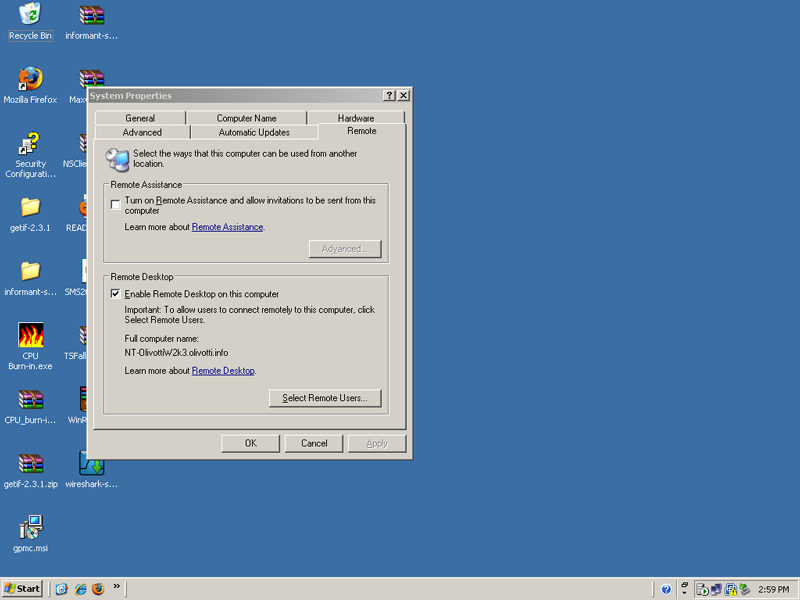Image resolution: width=800 pixels, height=600 pixels.
Task: Select the Remote tab
Action: click(x=362, y=131)
